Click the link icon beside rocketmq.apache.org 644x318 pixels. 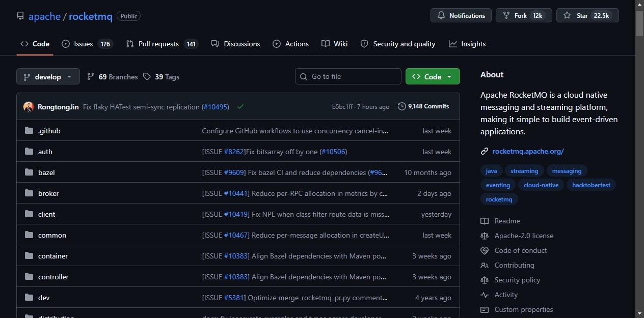485,151
